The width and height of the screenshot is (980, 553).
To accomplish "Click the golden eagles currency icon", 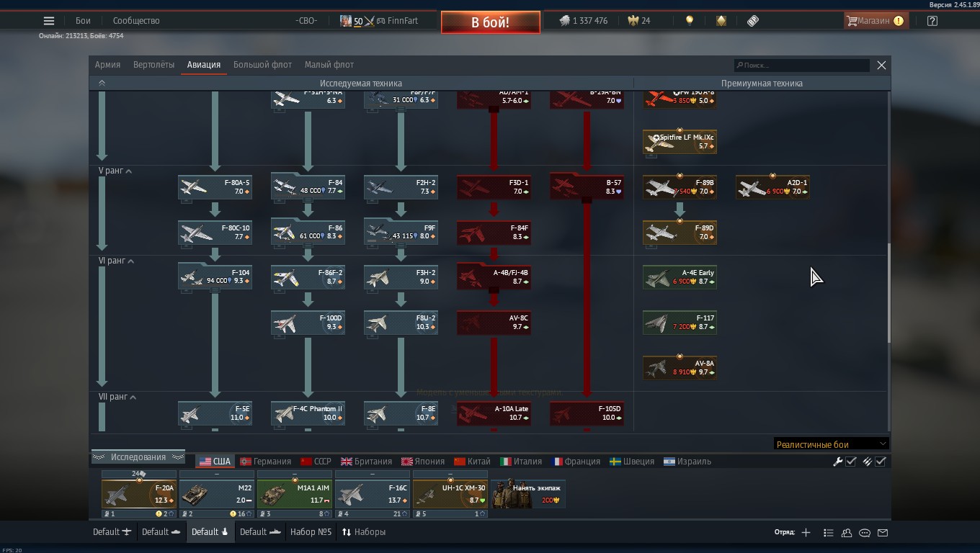I will [x=633, y=21].
